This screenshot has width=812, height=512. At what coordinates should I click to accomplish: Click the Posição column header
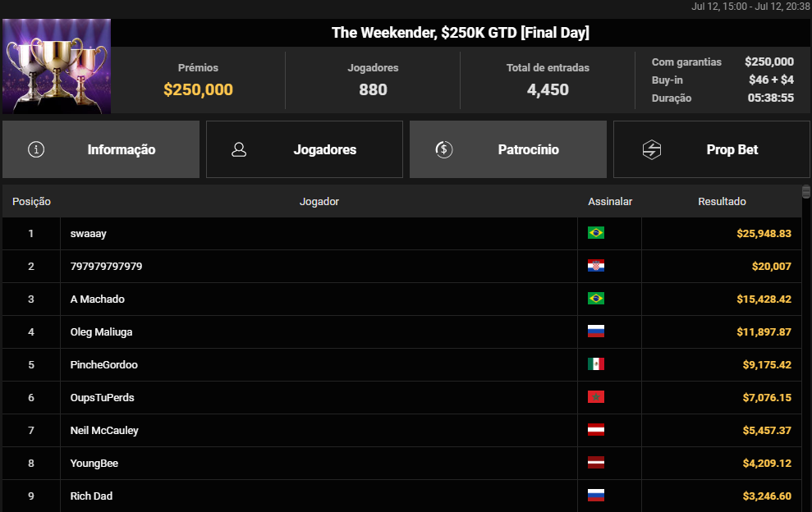[x=31, y=201]
